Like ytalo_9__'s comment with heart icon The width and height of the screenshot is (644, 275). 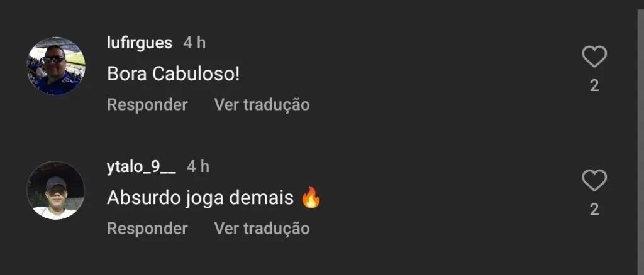594,180
